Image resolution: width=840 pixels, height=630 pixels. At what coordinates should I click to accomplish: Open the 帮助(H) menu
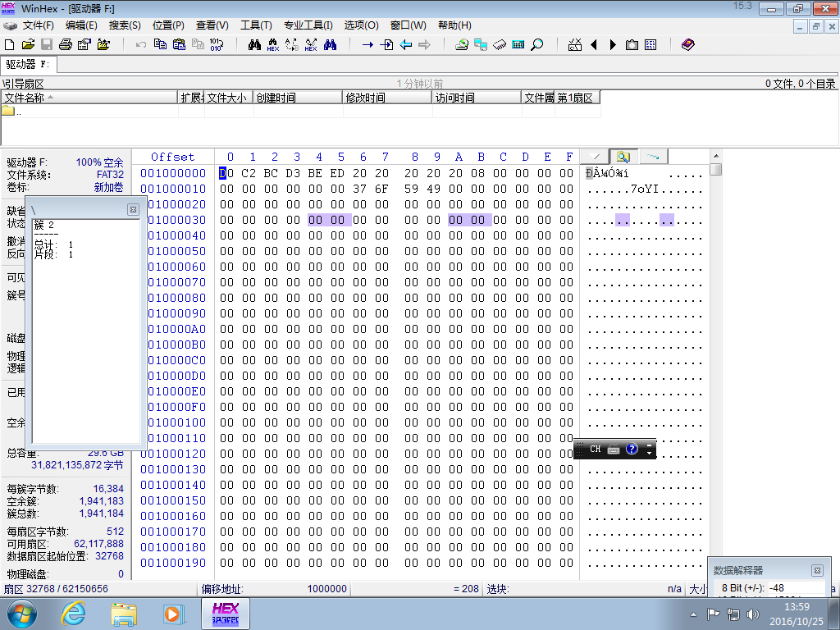point(454,25)
